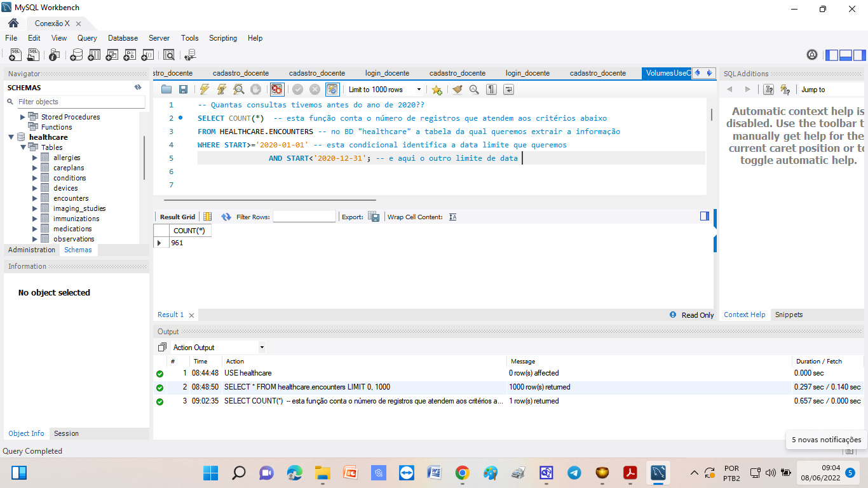Open Workbench preferences gear icon
868x488 pixels.
812,55
